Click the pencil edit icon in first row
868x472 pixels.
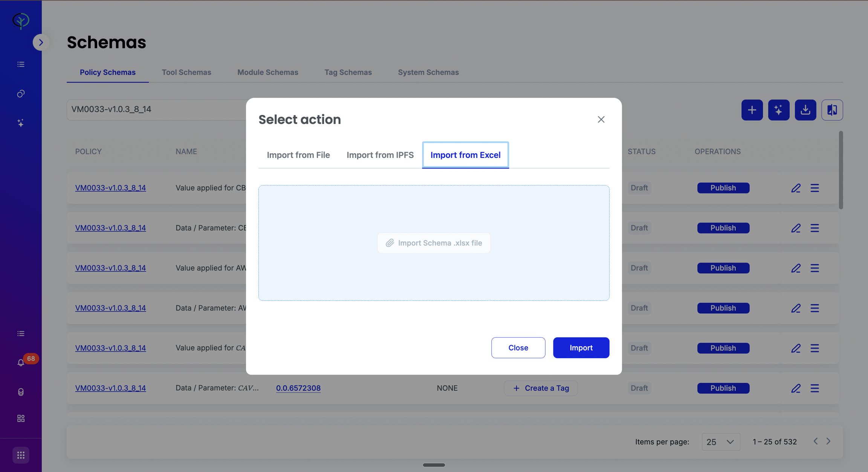click(x=796, y=188)
